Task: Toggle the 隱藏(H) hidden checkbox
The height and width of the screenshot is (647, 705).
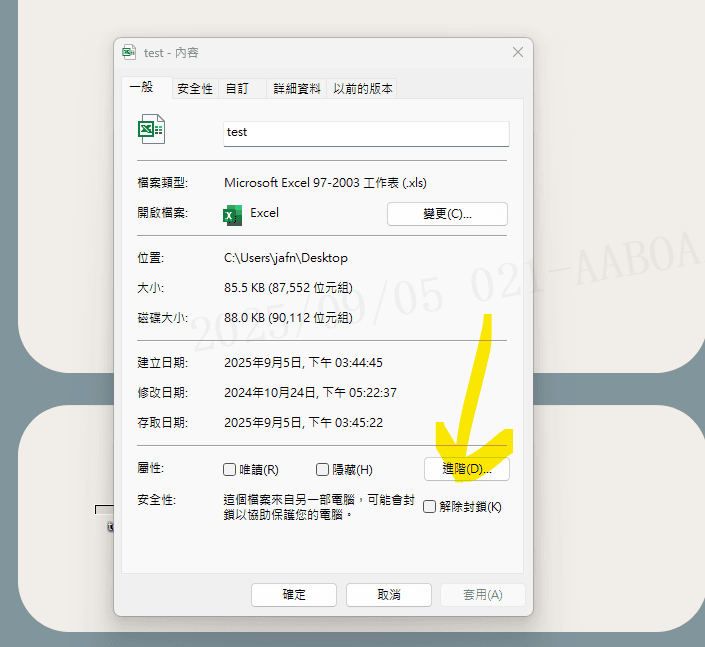Action: click(x=322, y=470)
